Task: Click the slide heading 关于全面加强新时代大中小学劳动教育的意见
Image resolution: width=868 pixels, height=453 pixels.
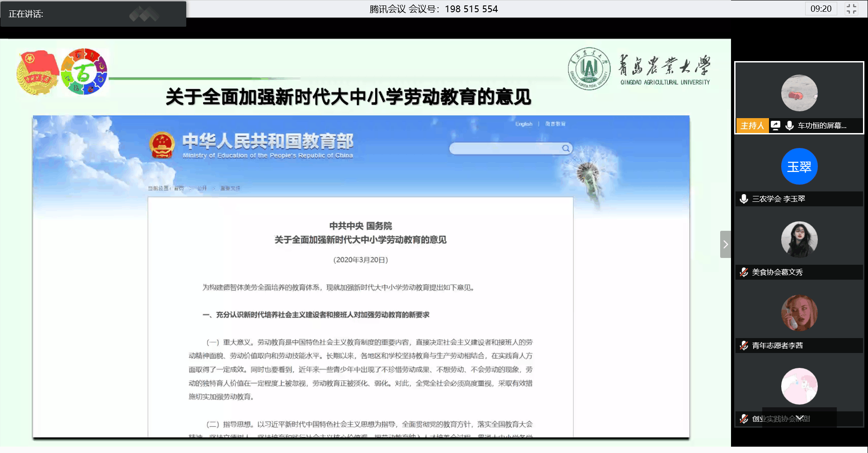Action: click(348, 97)
